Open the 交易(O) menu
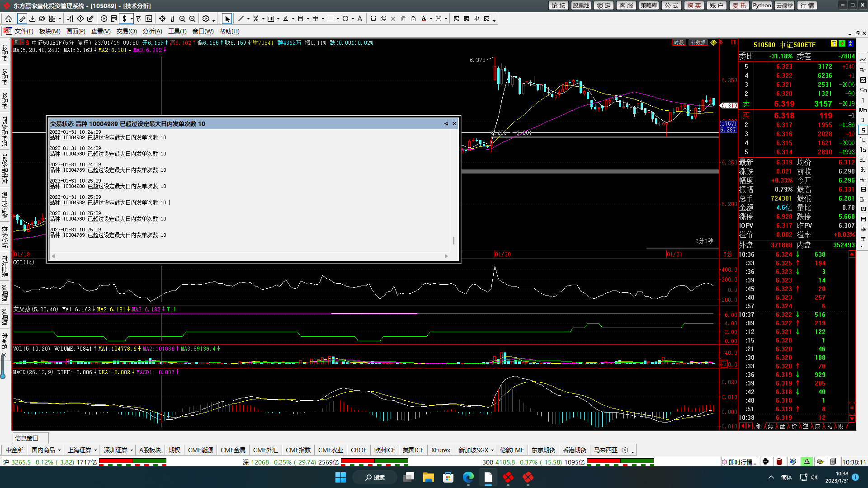This screenshot has height=488, width=868. click(x=127, y=31)
